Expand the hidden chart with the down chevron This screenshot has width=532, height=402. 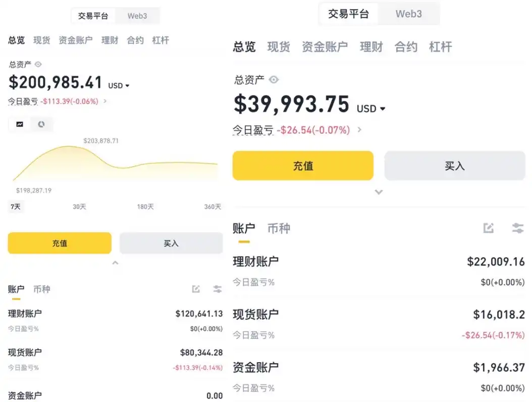click(379, 192)
